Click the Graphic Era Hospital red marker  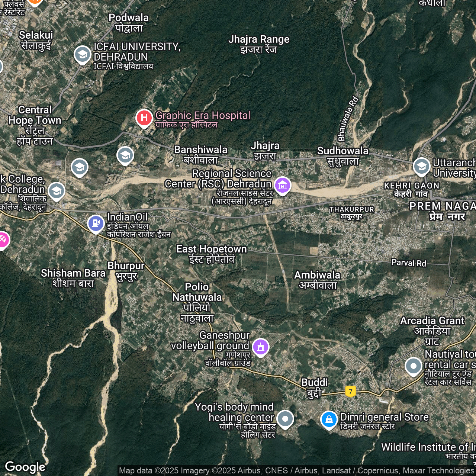point(144,118)
